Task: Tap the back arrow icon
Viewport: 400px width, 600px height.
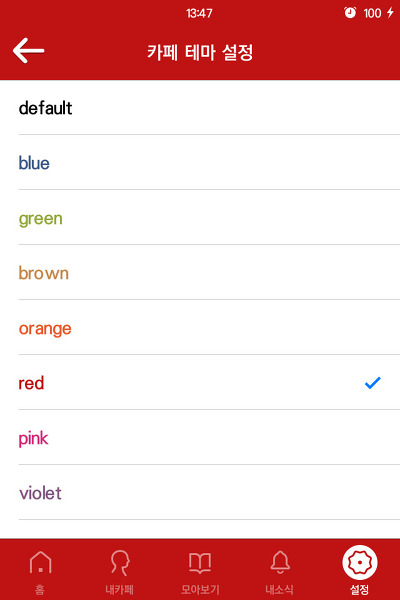Action: point(29,51)
